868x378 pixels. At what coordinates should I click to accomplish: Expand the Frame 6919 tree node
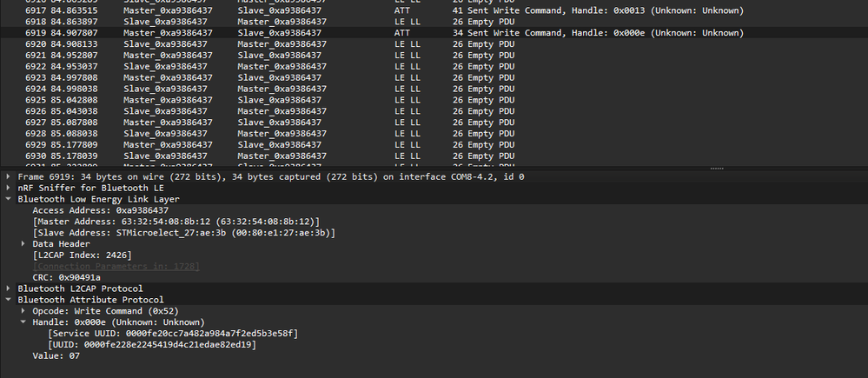coord(9,176)
